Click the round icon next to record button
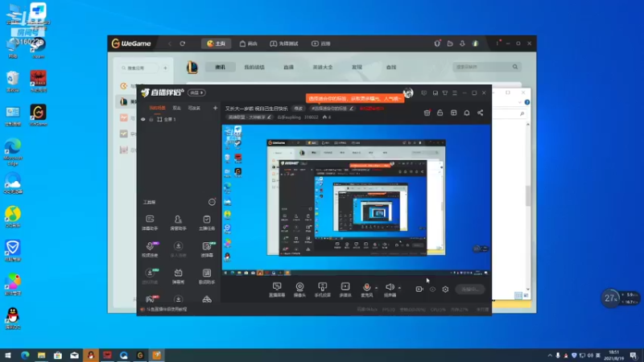 tap(432, 290)
